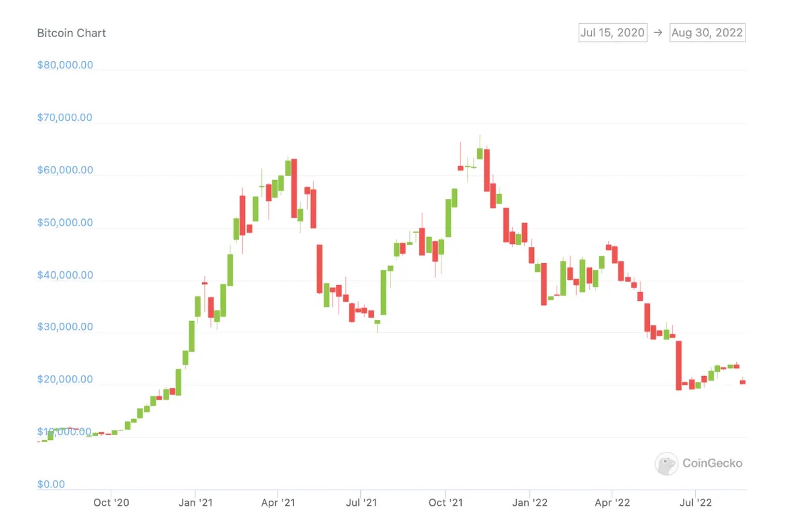Click the Oct '20 label on the x-axis

111,502
